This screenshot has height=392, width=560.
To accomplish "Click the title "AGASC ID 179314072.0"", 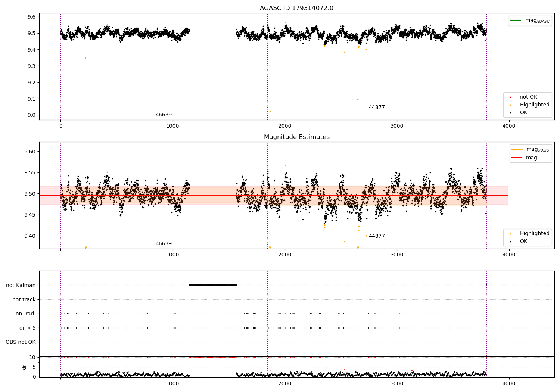I will pos(296,8).
